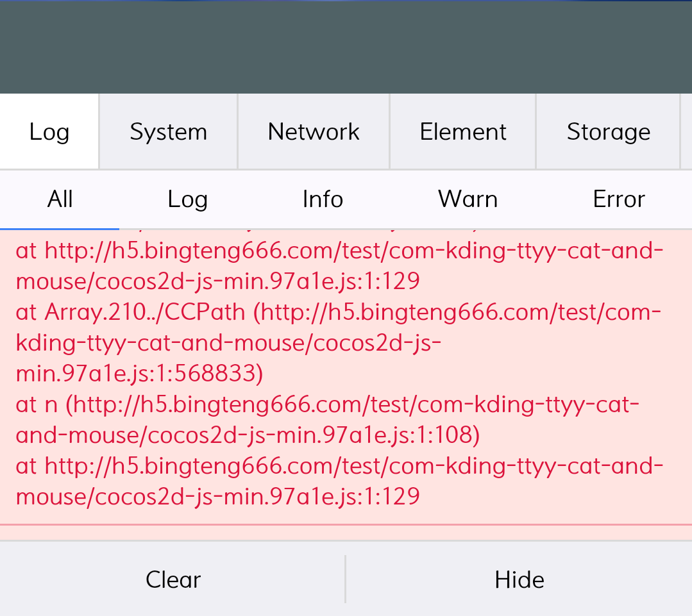Click the topmost full "at http://h5.bingteng666.com" line
Screen dimensions: 692x616
pos(339,251)
